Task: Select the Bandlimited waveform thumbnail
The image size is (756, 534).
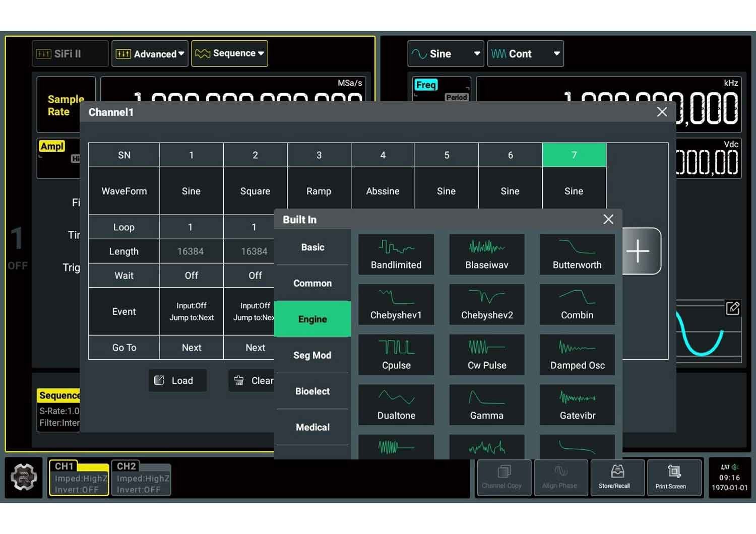Action: point(396,254)
